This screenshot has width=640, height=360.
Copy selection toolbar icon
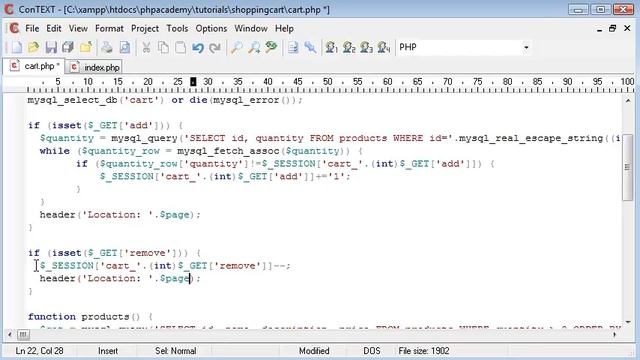tap(163, 47)
